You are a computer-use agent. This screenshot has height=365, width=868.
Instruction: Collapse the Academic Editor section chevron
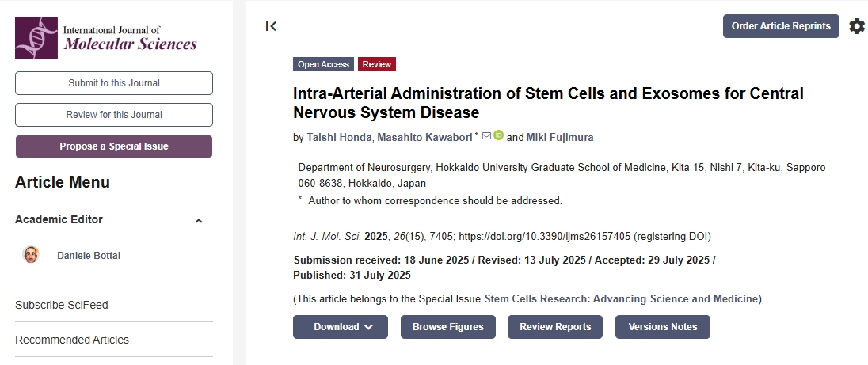click(199, 221)
